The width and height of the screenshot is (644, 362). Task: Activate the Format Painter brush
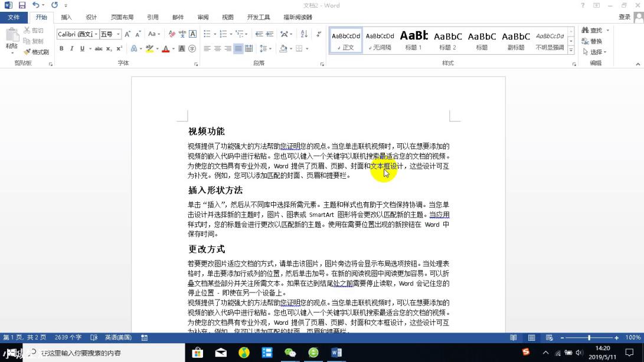[x=27, y=52]
